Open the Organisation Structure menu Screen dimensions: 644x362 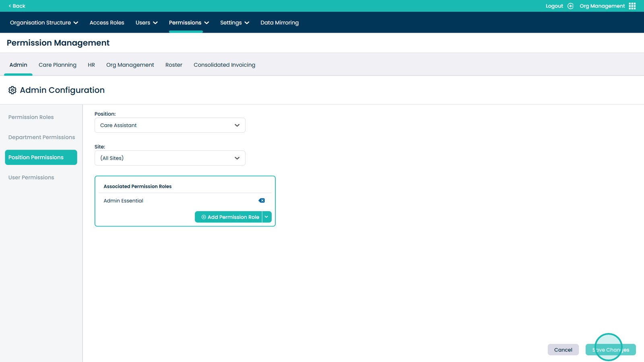[x=44, y=23]
